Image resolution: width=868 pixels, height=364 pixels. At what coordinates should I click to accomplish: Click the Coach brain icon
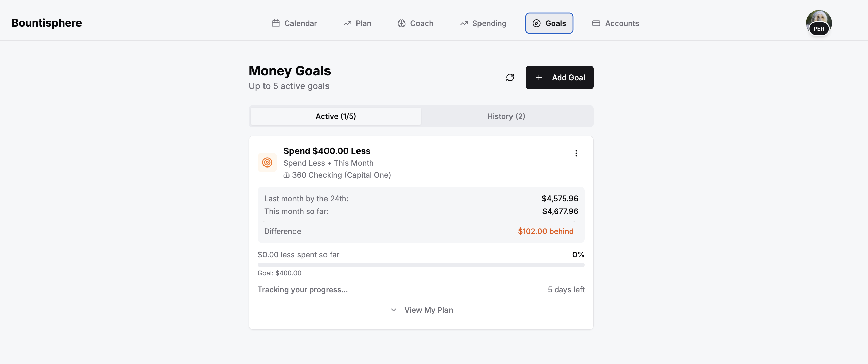coord(401,23)
